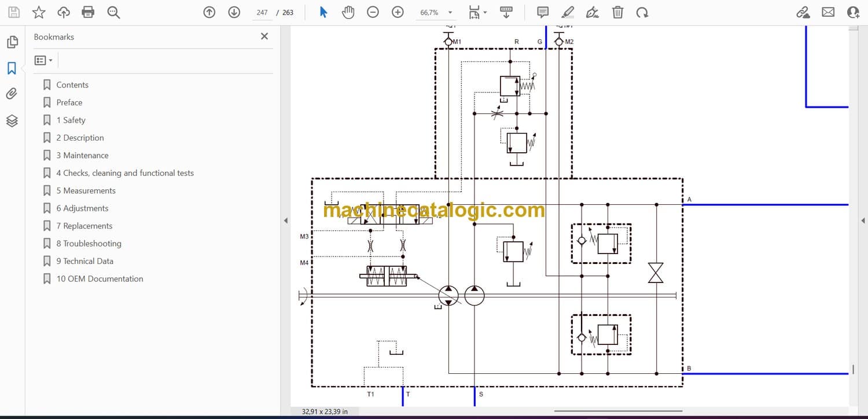Select the highlight text pen tool
This screenshot has width=868, height=419.
(x=568, y=12)
